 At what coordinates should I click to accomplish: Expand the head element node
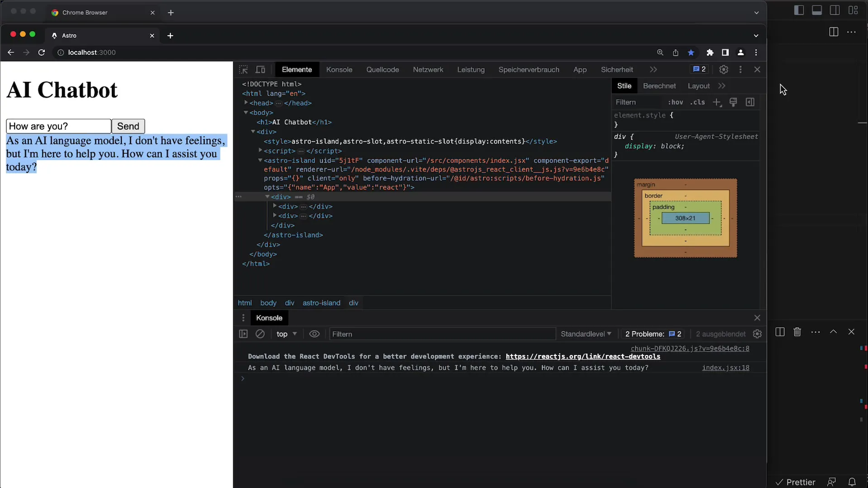click(x=246, y=103)
